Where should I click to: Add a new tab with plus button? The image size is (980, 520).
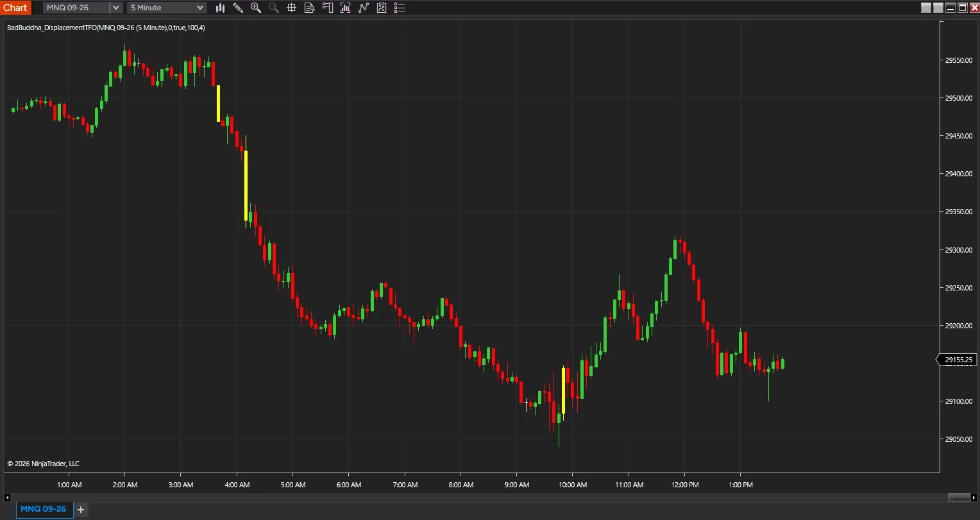[81, 510]
